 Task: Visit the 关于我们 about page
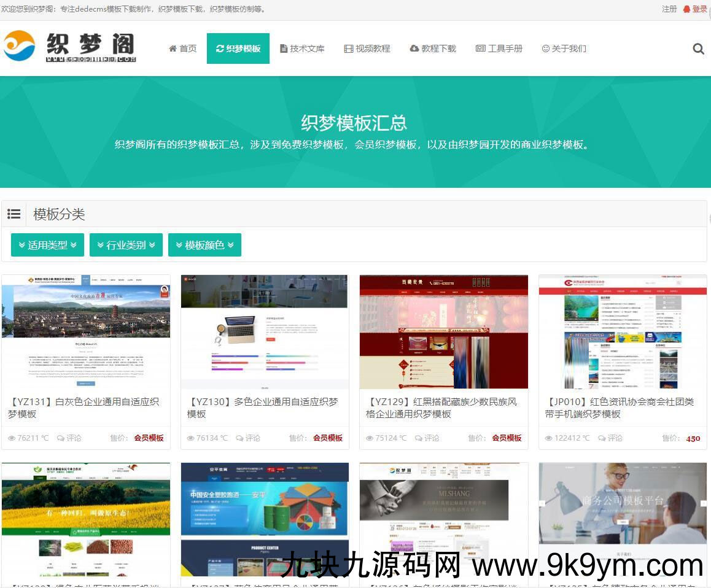pyautogui.click(x=564, y=48)
